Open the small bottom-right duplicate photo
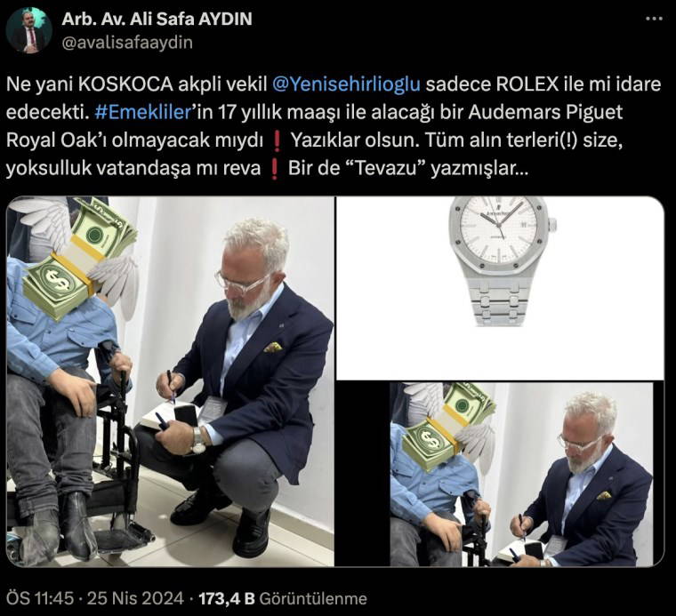676x616 pixels. tap(521, 475)
